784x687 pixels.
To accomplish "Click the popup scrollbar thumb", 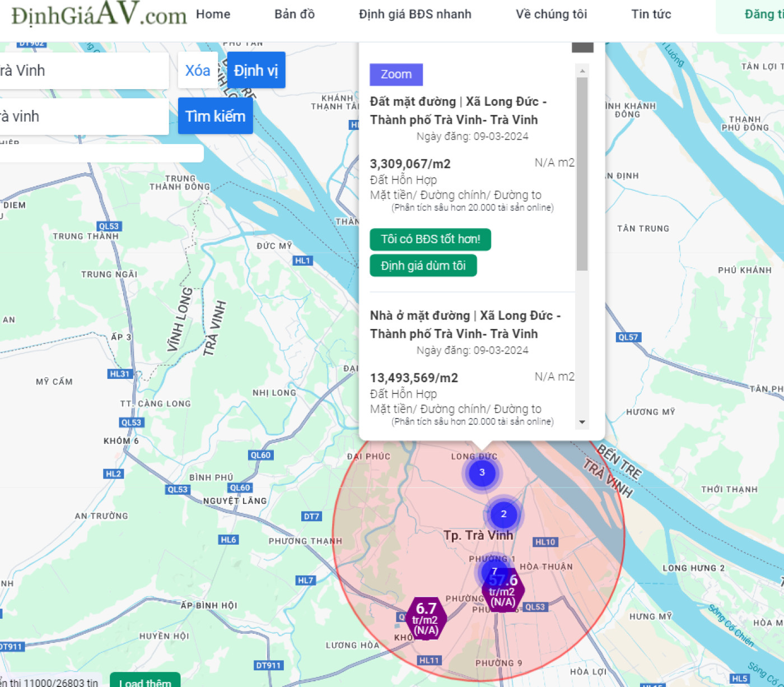I will (x=582, y=174).
